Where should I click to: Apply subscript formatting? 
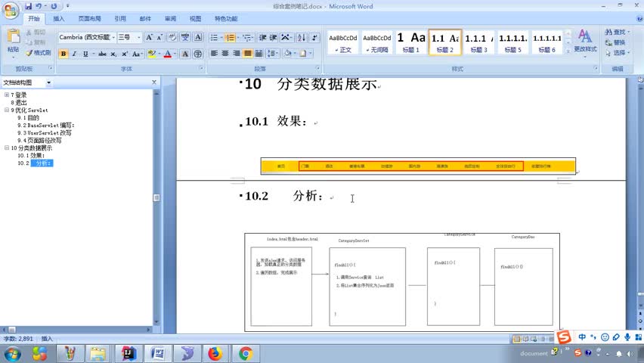click(x=113, y=54)
